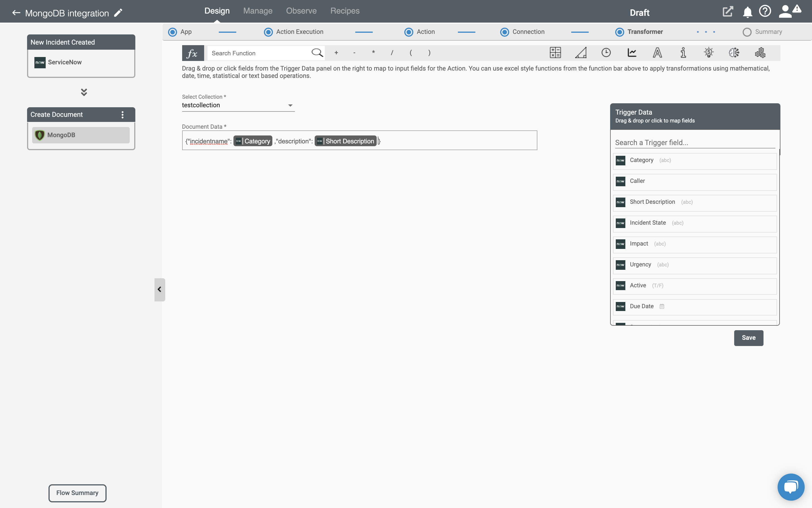The image size is (812, 508).
Task: Insert the multiply asterisk operator
Action: pos(373,53)
